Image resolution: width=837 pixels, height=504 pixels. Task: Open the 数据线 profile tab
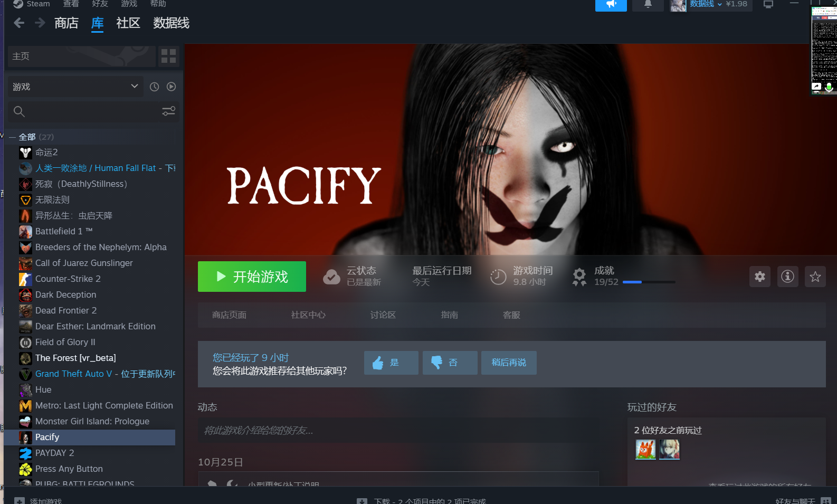point(172,23)
